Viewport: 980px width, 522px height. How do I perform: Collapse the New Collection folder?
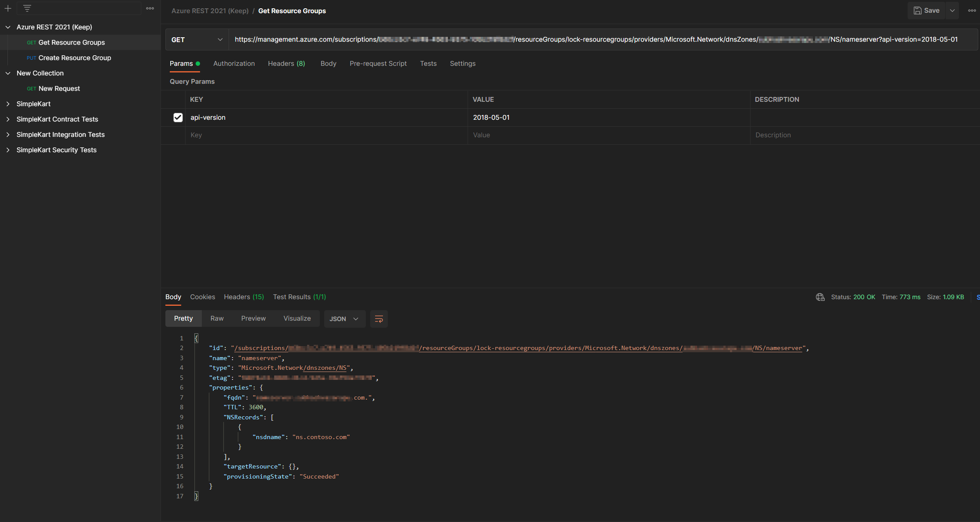[x=8, y=73]
